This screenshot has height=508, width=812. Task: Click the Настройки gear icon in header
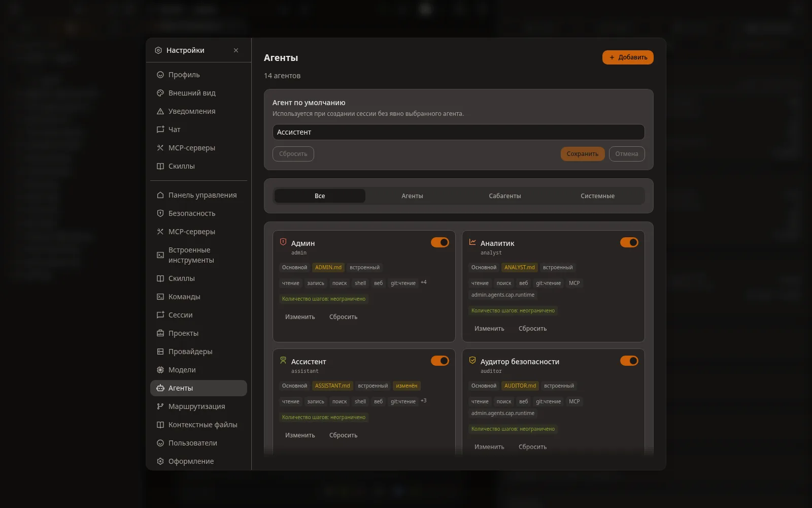(x=158, y=50)
